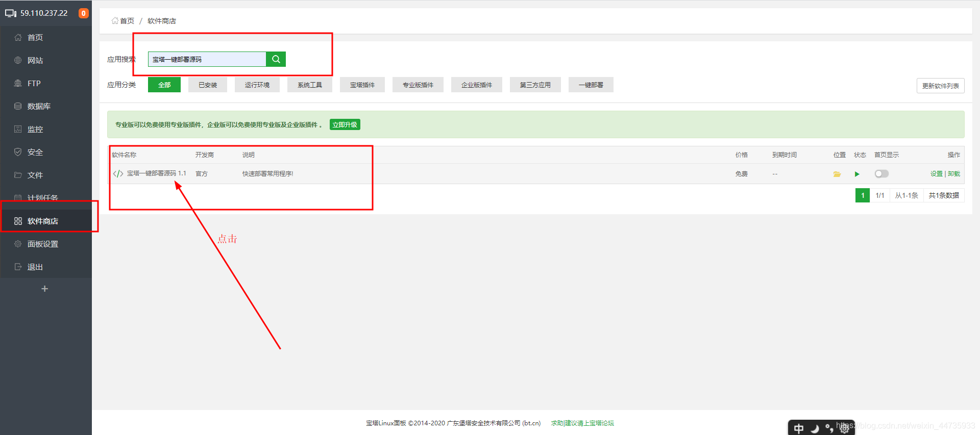The image size is (980, 435).
Task: Click the 快速部署常用程序! description cell
Action: coord(268,174)
